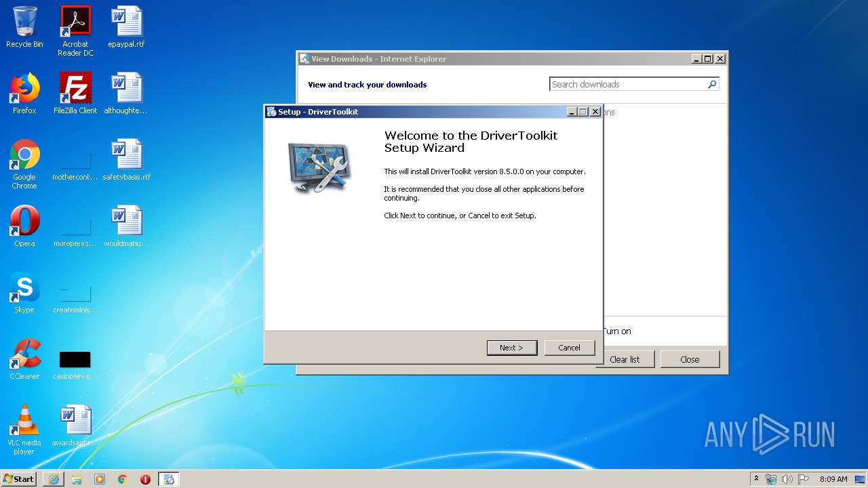Open FileZilla Client shortcut

75,94
